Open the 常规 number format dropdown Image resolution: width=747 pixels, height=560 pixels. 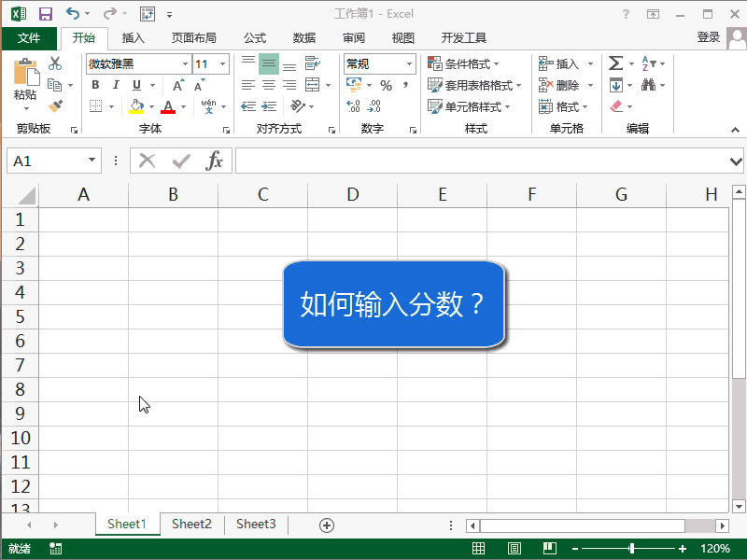[406, 63]
